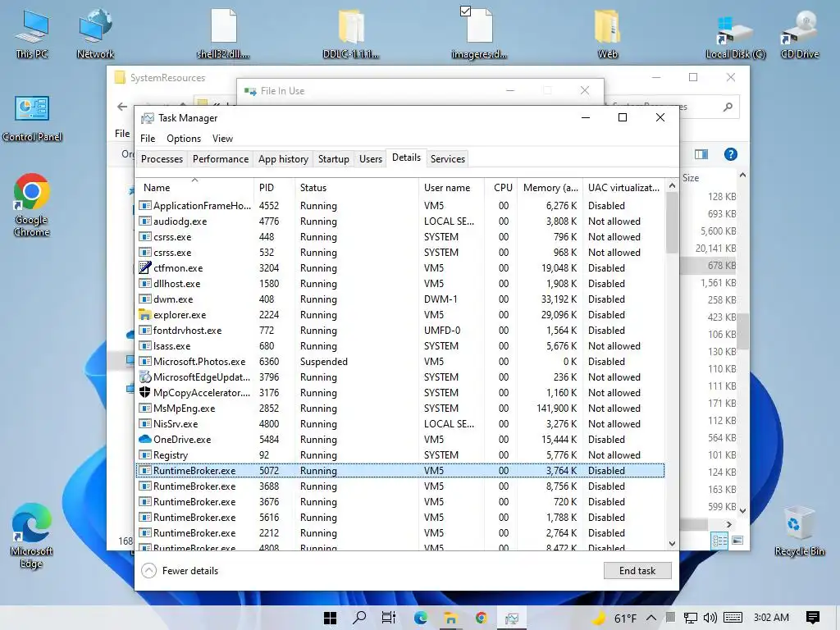The image size is (840, 630).
Task: Open the This PC desktop icon
Action: tap(32, 33)
